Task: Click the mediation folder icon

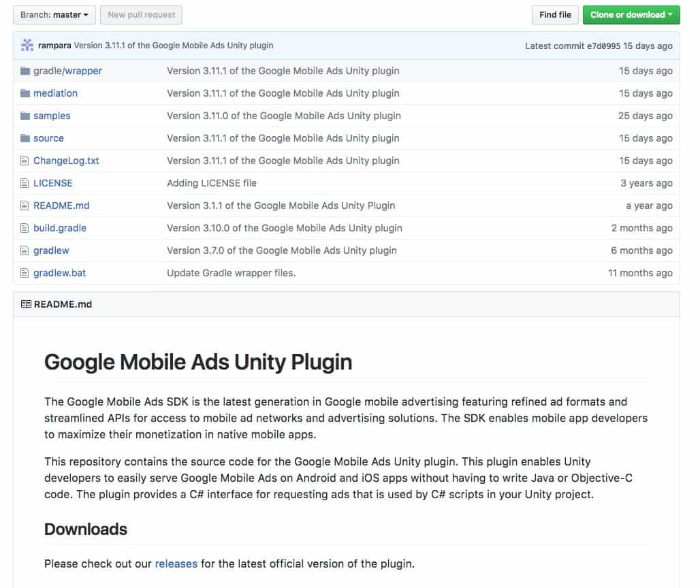Action: point(25,93)
